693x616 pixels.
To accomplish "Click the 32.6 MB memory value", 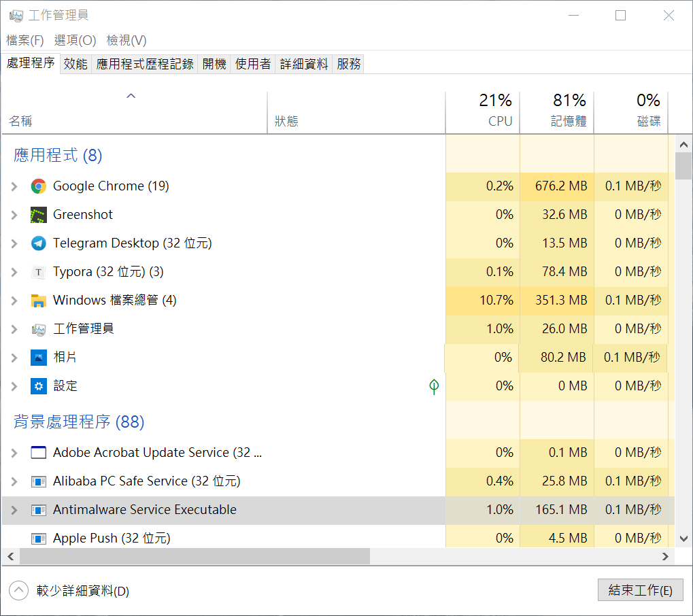I will click(x=564, y=215).
